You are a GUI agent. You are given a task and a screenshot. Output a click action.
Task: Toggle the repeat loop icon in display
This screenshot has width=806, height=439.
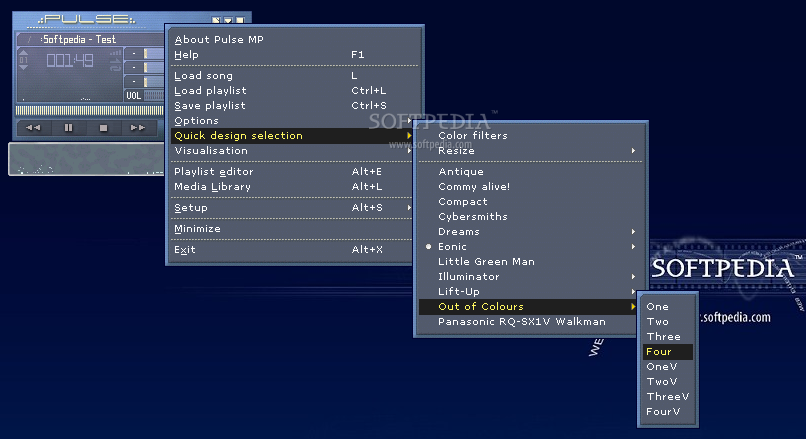(115, 66)
